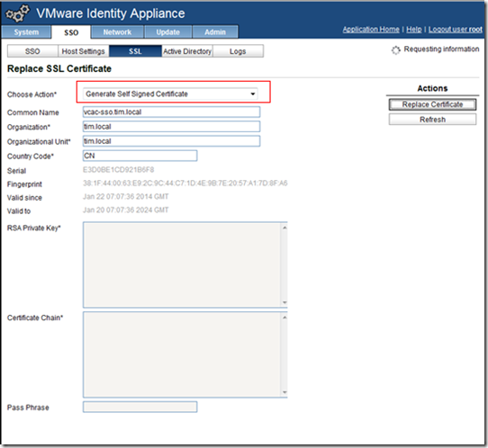Screen dimensions: 488x448
Task: Click the Valid since date Jan 22 2014
Action: (x=126, y=197)
